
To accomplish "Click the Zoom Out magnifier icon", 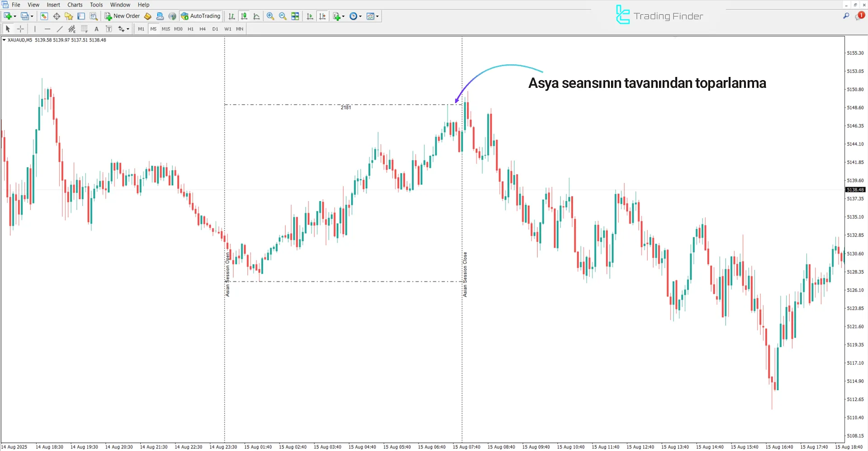I will (283, 16).
